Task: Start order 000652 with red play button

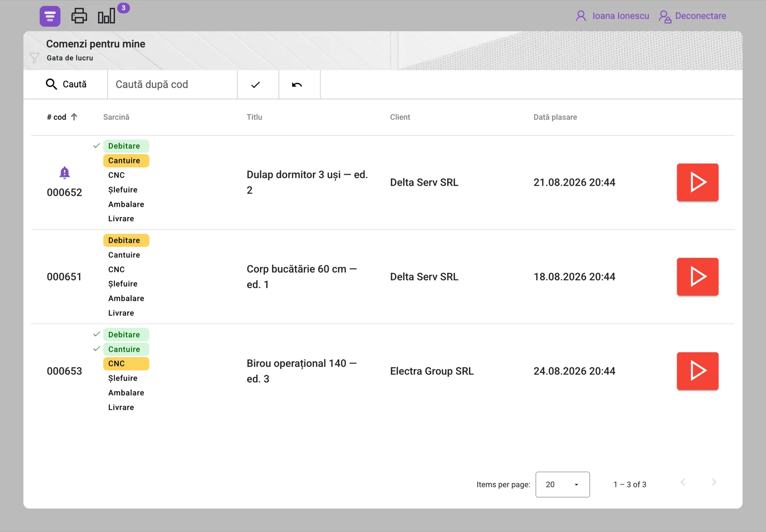Action: click(x=698, y=182)
